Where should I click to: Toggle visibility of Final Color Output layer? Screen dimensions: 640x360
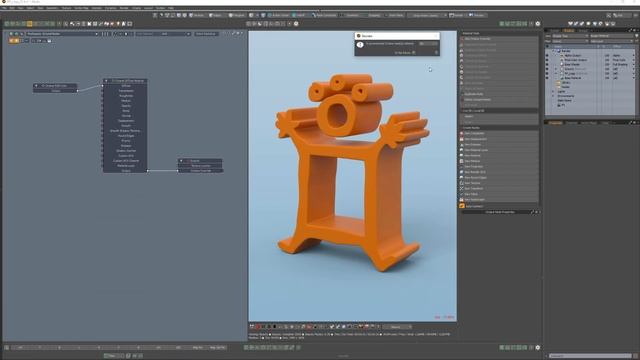(x=547, y=60)
